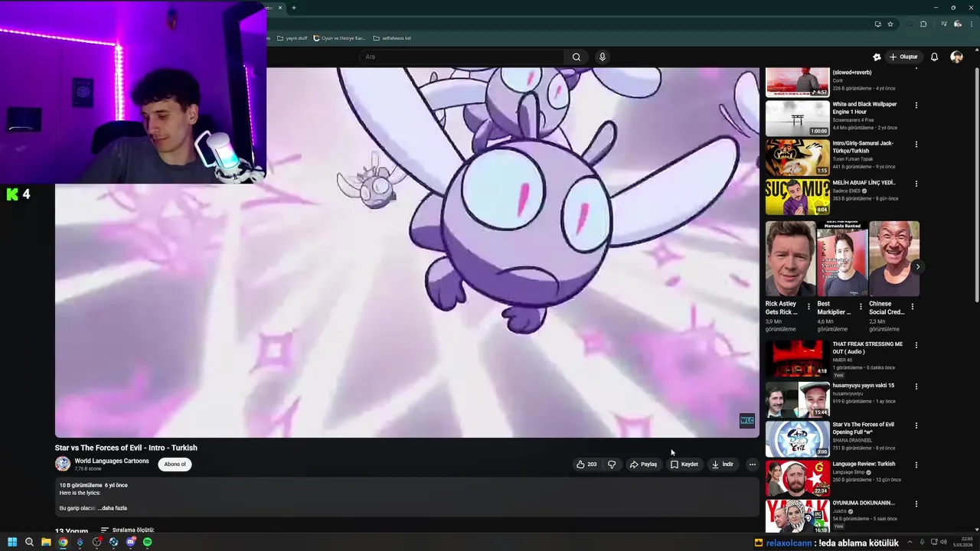Show hidden system tray icons chevron

(x=909, y=542)
